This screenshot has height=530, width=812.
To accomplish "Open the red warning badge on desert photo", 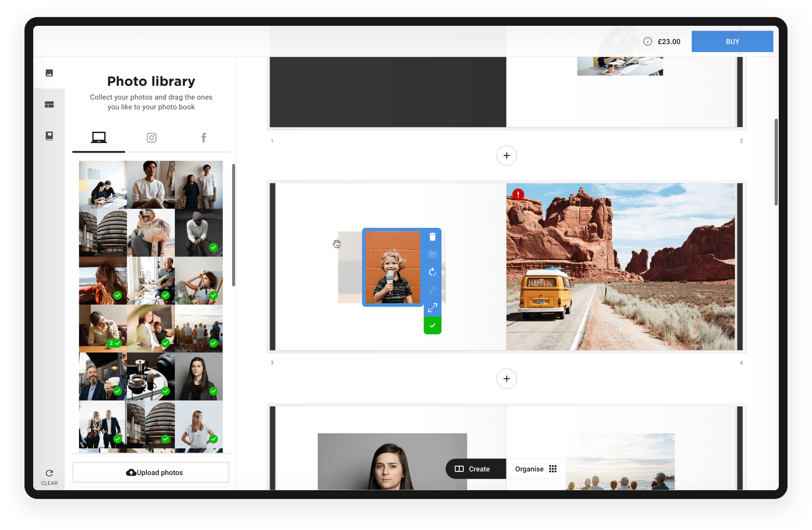I will (x=518, y=194).
